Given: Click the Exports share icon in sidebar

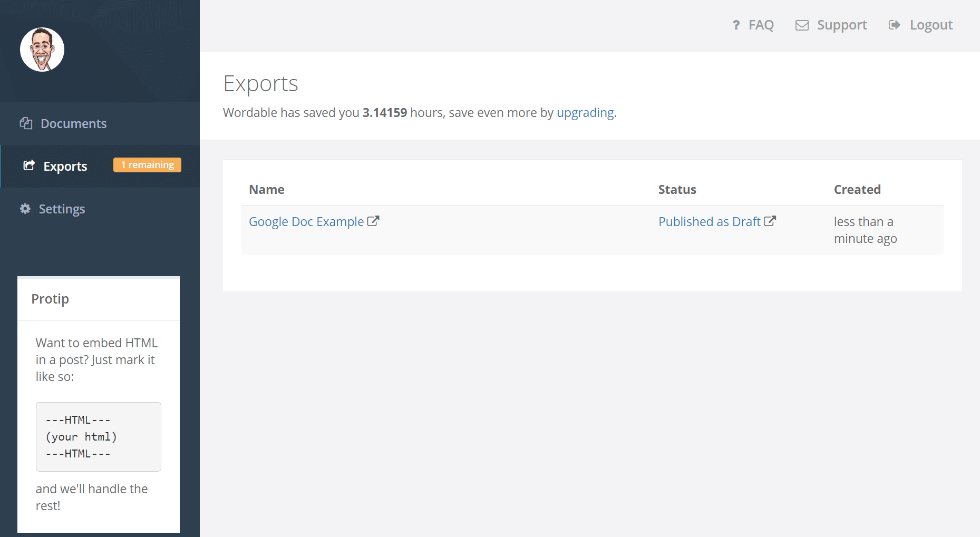Looking at the screenshot, I should click(30, 165).
